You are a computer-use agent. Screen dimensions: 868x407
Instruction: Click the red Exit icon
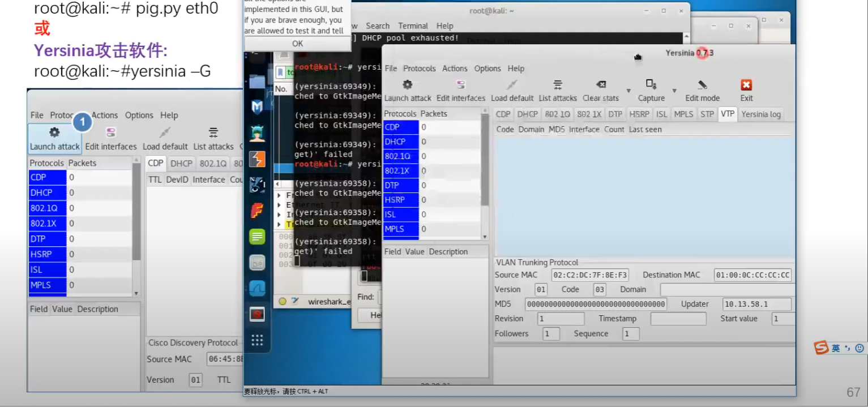[746, 85]
